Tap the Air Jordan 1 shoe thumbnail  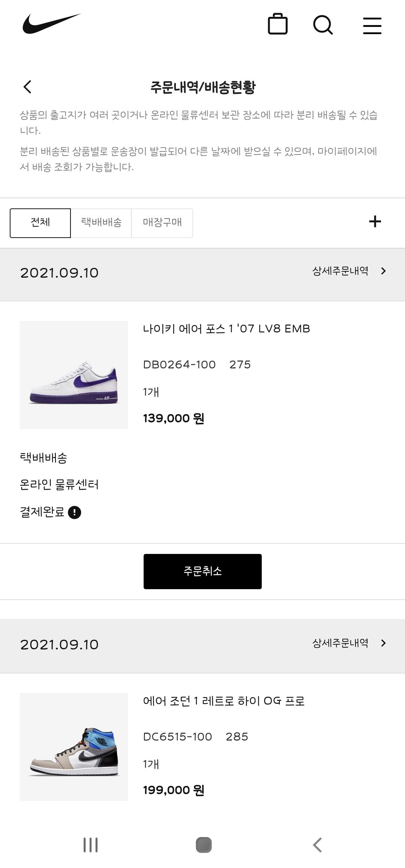[74, 747]
